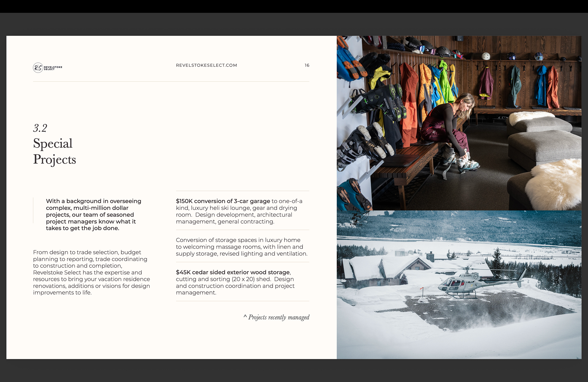Click the caret symbol before Projects recently managed
This screenshot has height=382, width=588.
[245, 316]
